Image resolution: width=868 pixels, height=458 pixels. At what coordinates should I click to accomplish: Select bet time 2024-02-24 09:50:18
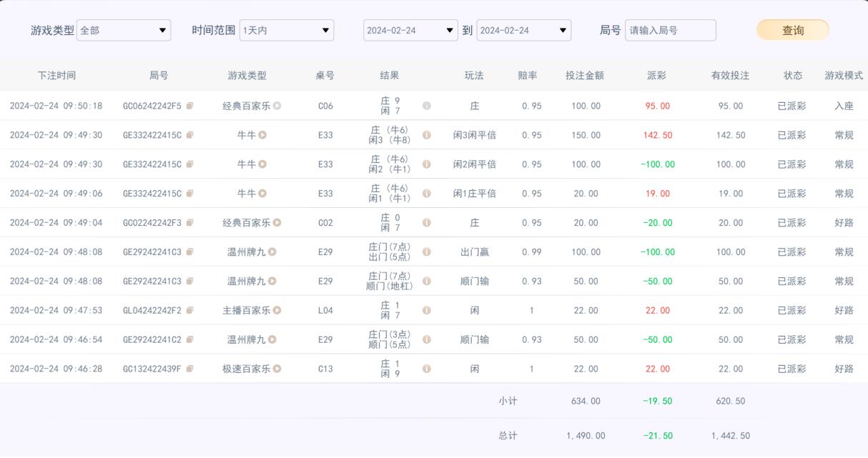pos(56,106)
